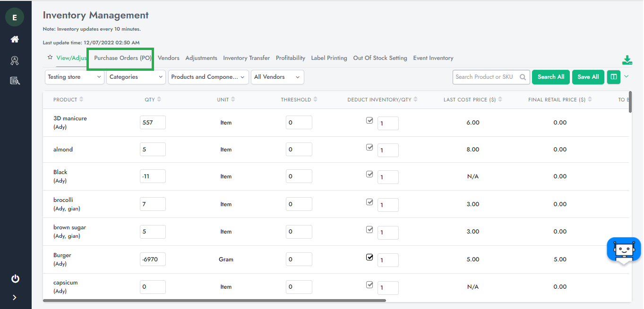Toggle deduct inventory checkbox for 3D manicure
Viewport: 644px width, 309px height.
(x=369, y=120)
